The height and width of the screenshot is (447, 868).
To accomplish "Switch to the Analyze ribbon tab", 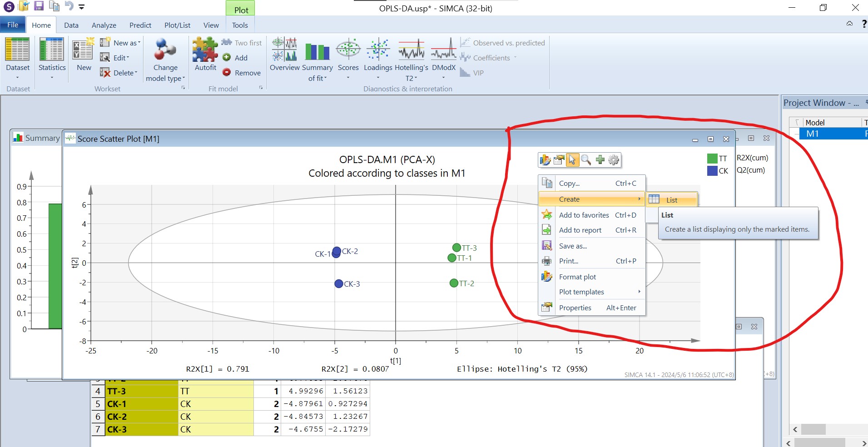I will click(x=104, y=25).
